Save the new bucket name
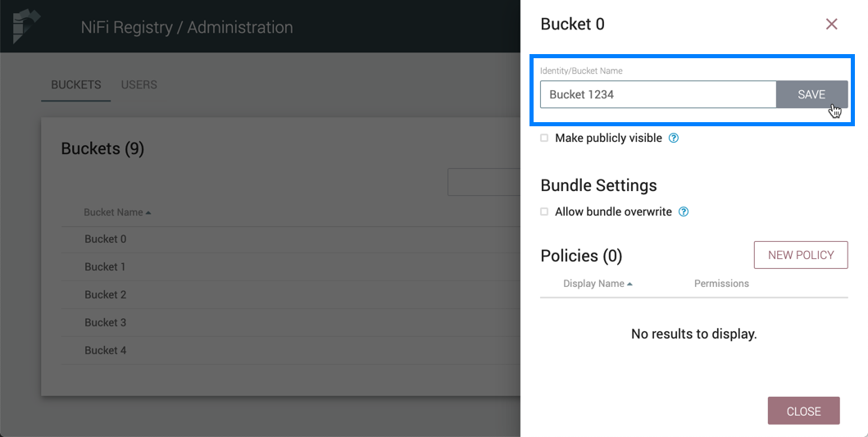 click(x=811, y=94)
